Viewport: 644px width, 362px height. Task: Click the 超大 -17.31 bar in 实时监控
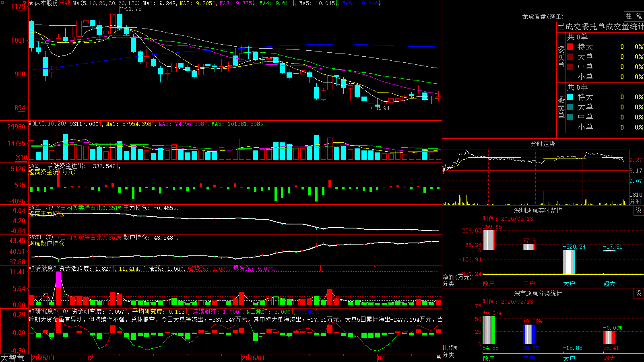click(x=609, y=251)
